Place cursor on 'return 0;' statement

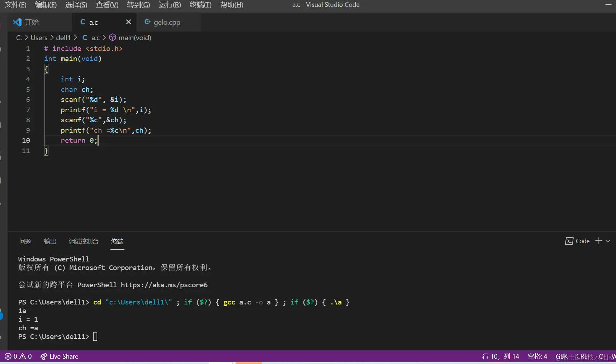point(79,140)
